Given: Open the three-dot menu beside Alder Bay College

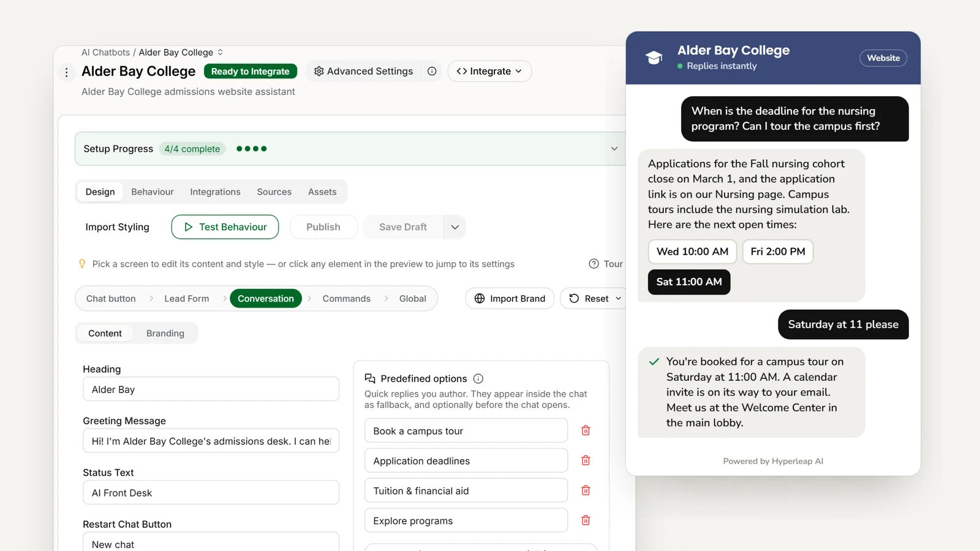Looking at the screenshot, I should coord(66,72).
